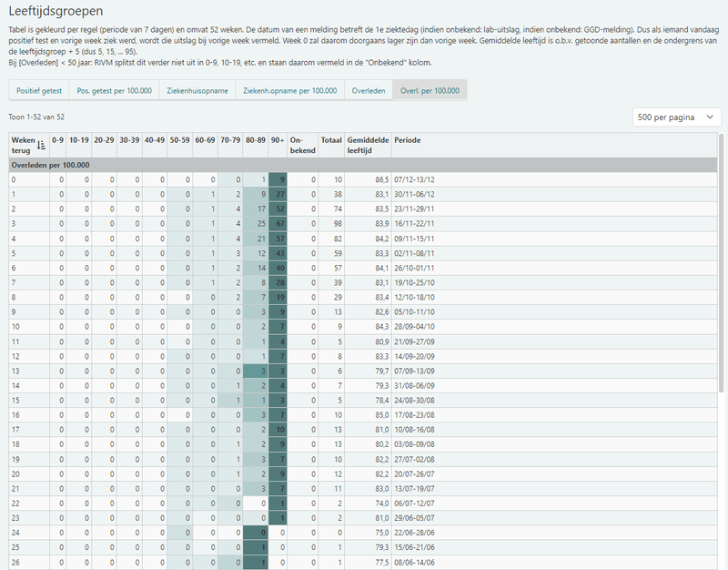
Task: Click the Periode column header
Action: (x=407, y=140)
